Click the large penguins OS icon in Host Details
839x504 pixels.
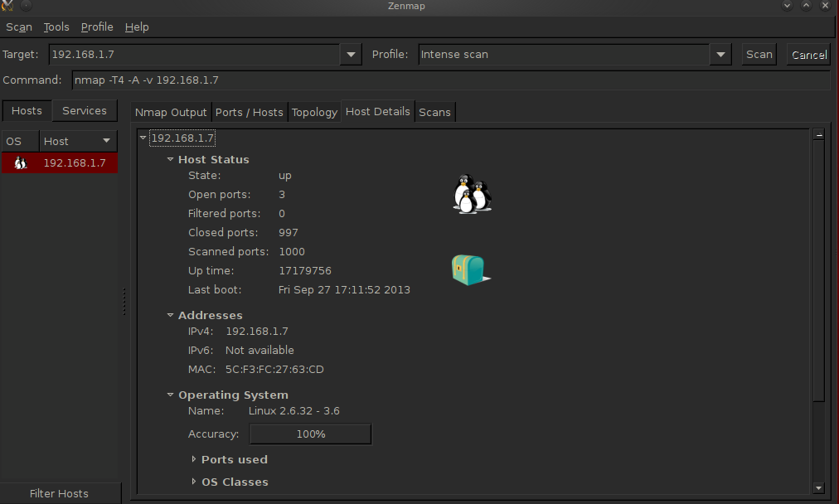(x=472, y=194)
